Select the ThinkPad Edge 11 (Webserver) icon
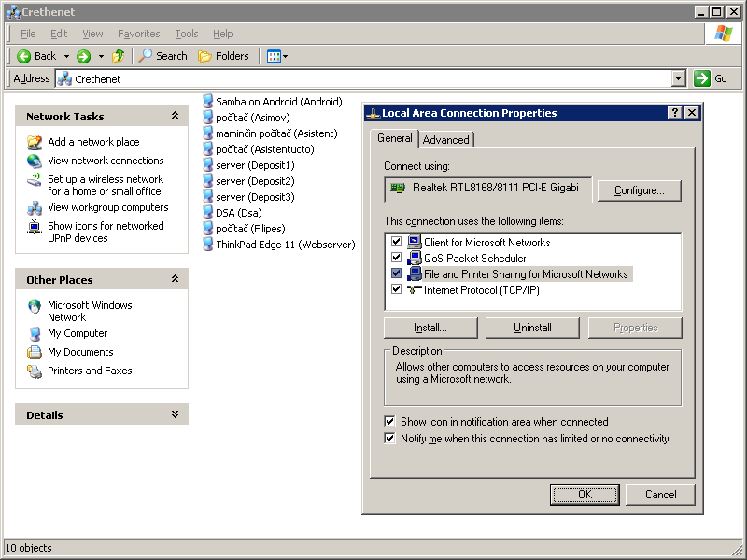 [207, 244]
